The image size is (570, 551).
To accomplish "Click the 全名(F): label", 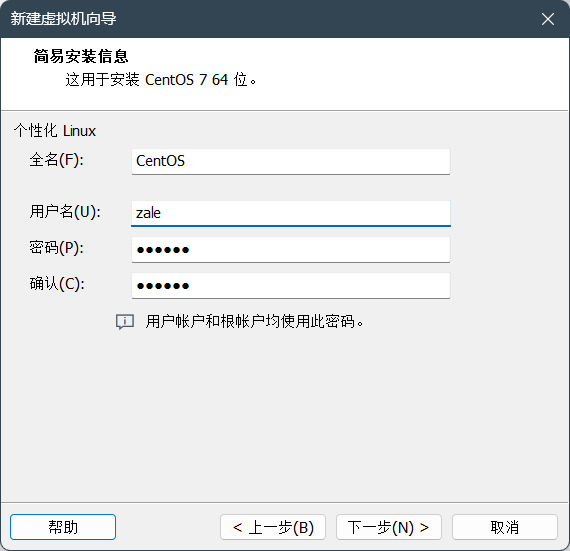I will [56, 160].
